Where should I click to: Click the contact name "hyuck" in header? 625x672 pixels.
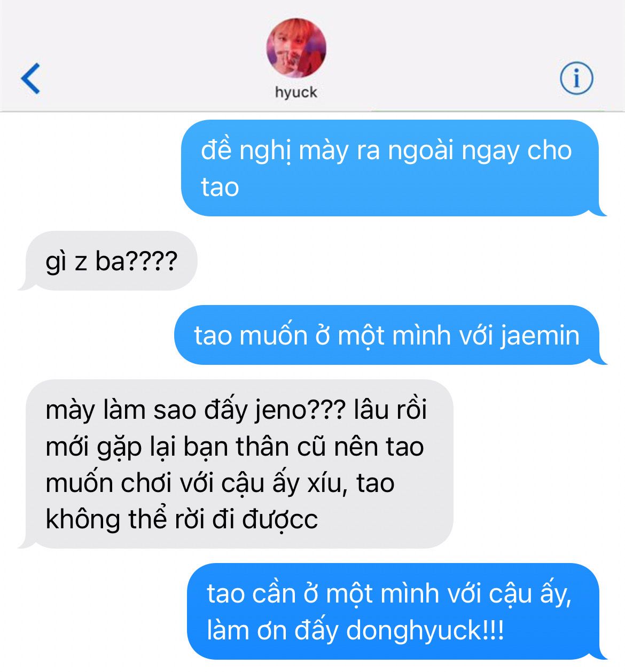click(296, 92)
